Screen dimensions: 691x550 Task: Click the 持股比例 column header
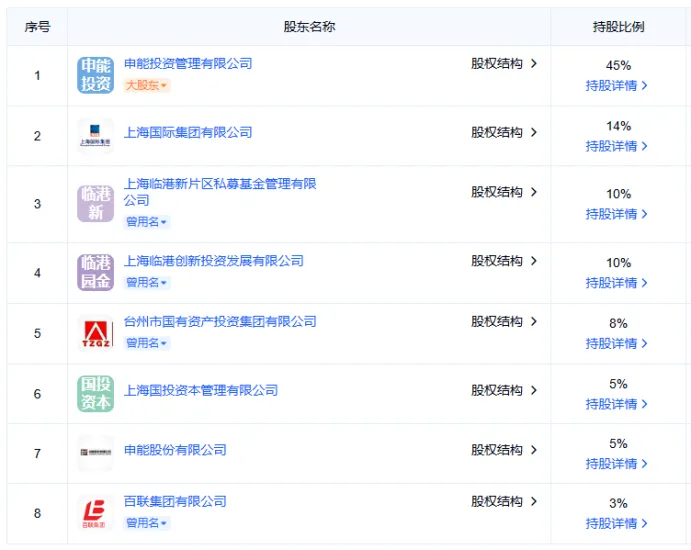[x=618, y=27]
